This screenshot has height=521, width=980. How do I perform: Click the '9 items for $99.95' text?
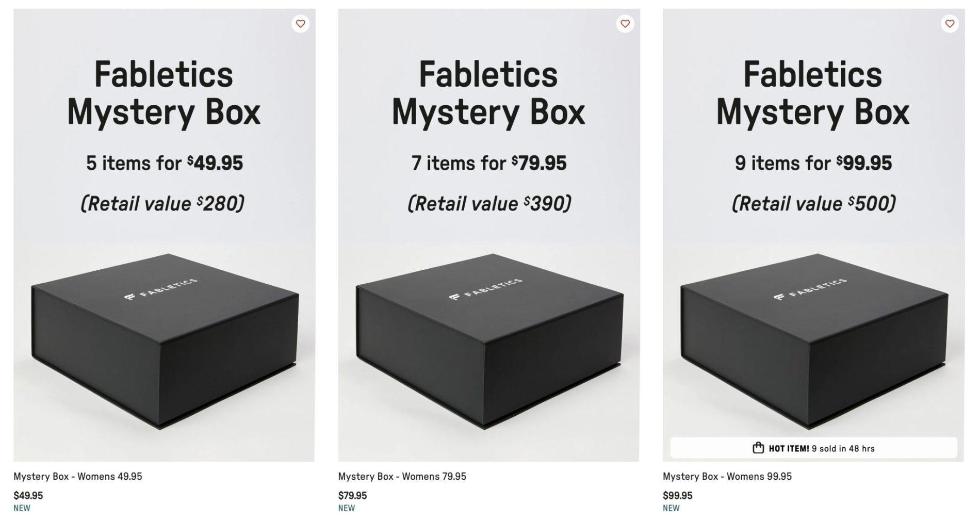coord(813,164)
